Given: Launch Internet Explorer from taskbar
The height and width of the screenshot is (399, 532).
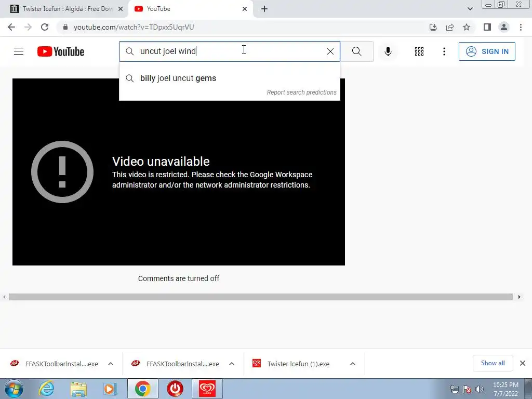Looking at the screenshot, I should (46, 389).
